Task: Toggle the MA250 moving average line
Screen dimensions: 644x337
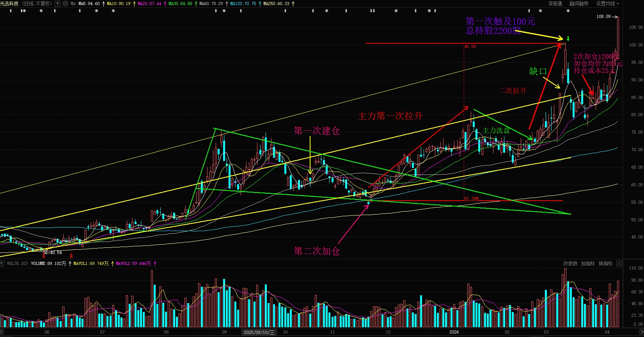Action: 277,4
